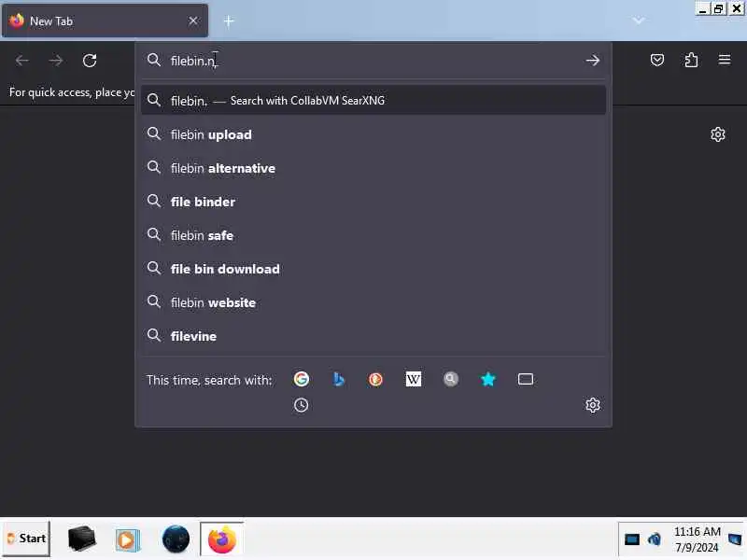Search bookmarks via the star icon
Image resolution: width=747 pixels, height=560 pixels.
point(487,379)
